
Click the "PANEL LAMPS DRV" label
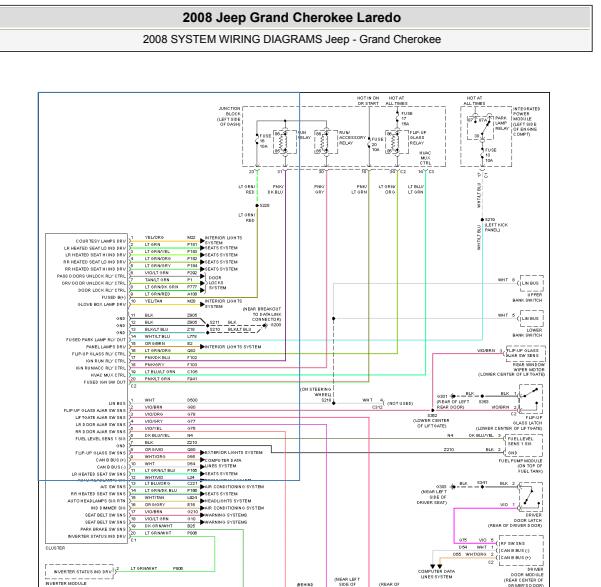coord(106,347)
